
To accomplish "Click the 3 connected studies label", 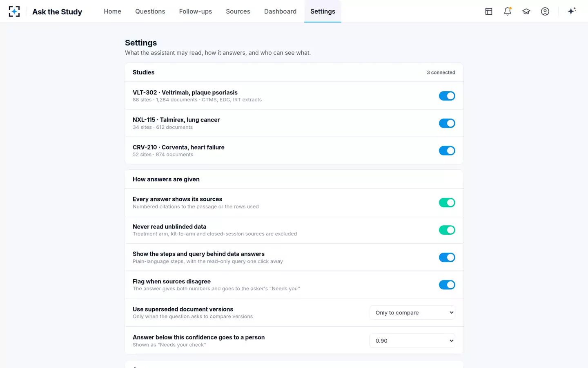I will (x=441, y=72).
